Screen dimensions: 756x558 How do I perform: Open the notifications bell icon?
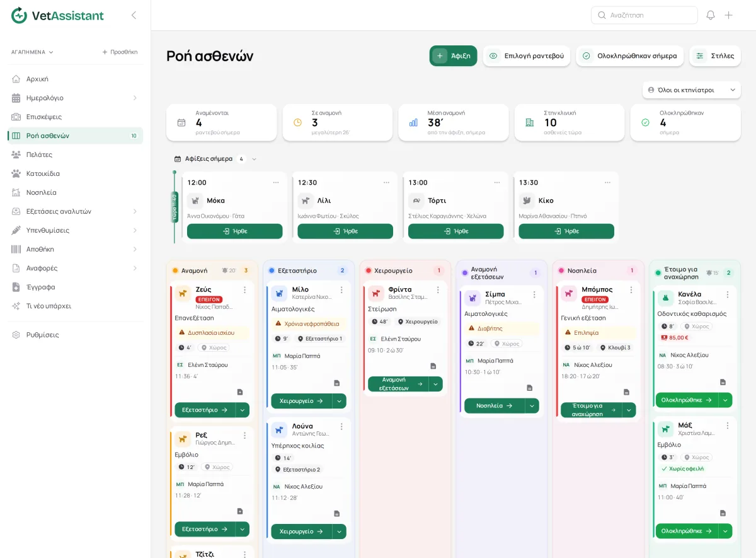[711, 15]
